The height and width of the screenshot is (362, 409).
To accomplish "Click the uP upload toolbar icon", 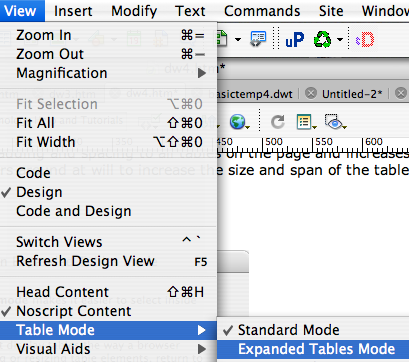I will coord(295,40).
